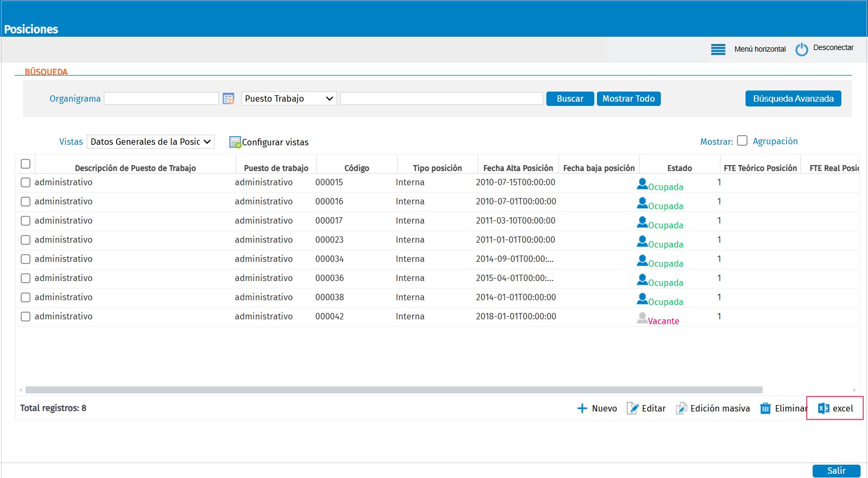Click the Eliminar trash icon
The height and width of the screenshot is (478, 868).
click(x=765, y=408)
